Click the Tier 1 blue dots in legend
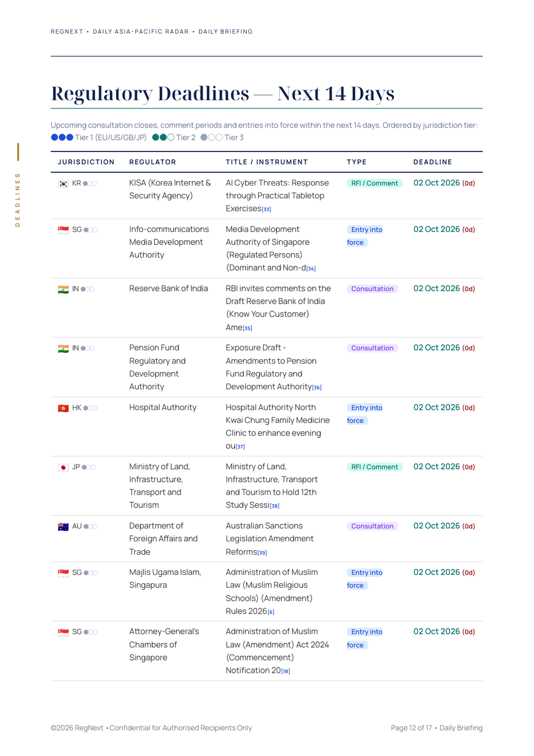 [62, 138]
